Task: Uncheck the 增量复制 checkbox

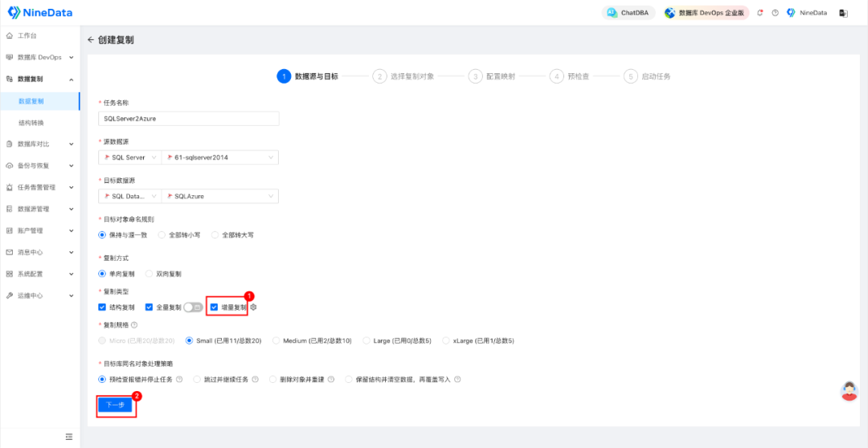Action: point(214,307)
